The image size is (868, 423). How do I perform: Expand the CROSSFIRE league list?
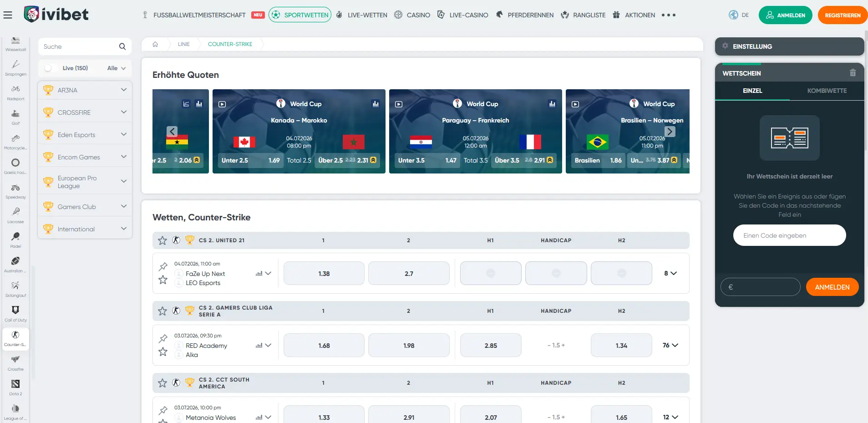click(123, 112)
